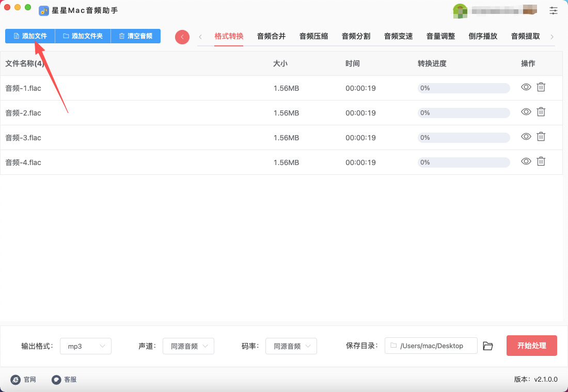Click the 添加文件夹 button
This screenshot has height=392, width=568.
(83, 36)
